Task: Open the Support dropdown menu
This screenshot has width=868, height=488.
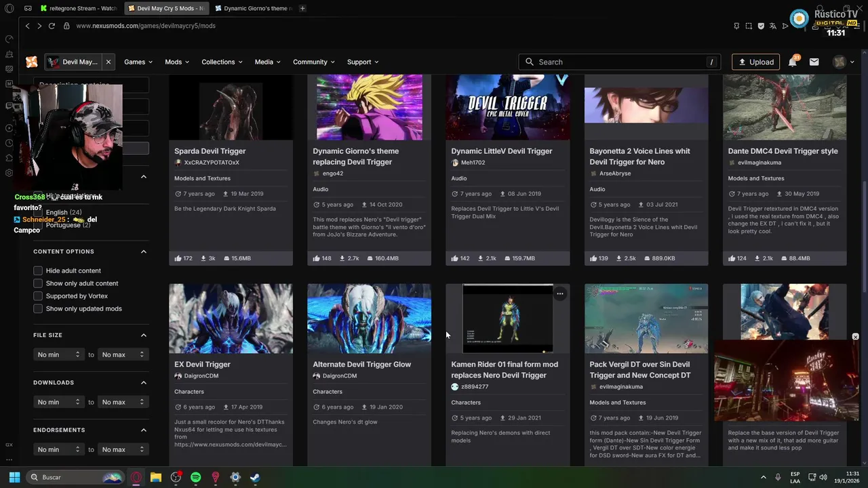Action: pyautogui.click(x=363, y=62)
